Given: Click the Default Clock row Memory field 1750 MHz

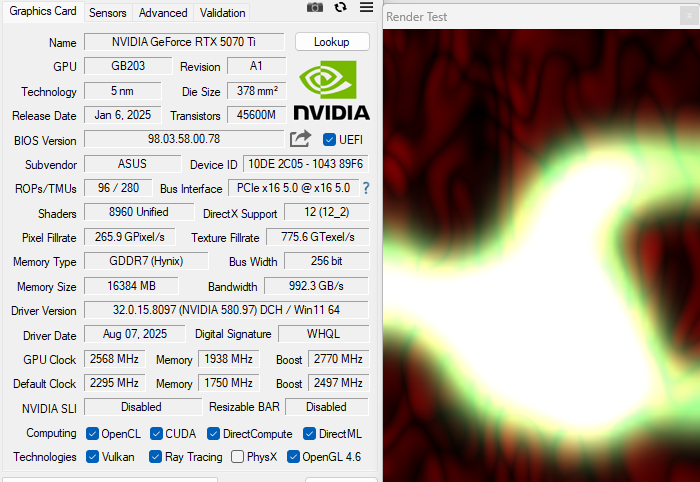Looking at the screenshot, I should (229, 383).
